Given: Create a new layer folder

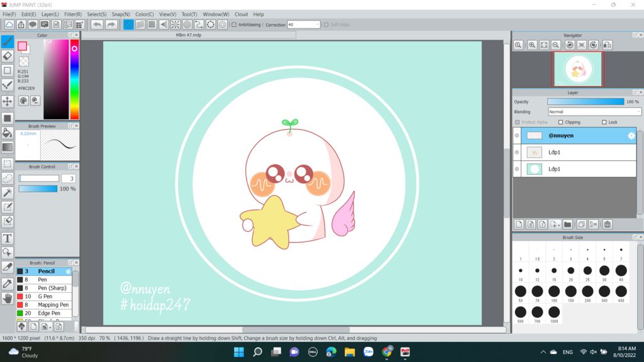Looking at the screenshot, I should 568,224.
